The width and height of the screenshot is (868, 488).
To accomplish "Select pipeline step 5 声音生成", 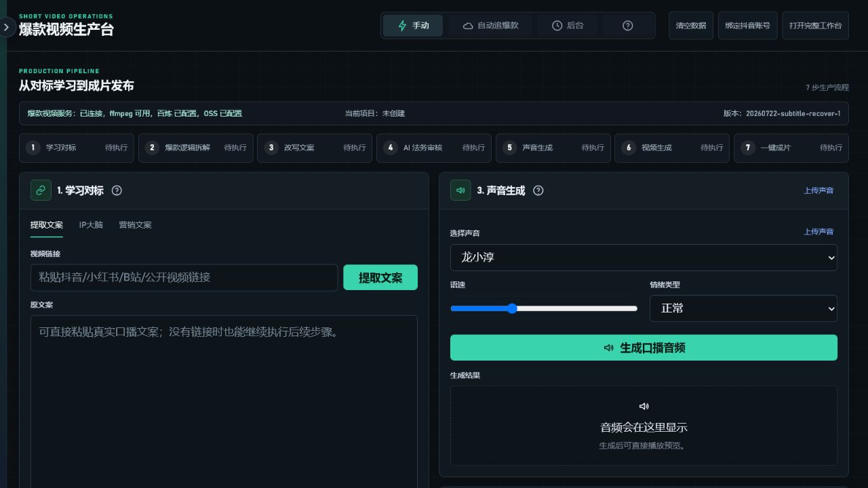I will (x=553, y=148).
